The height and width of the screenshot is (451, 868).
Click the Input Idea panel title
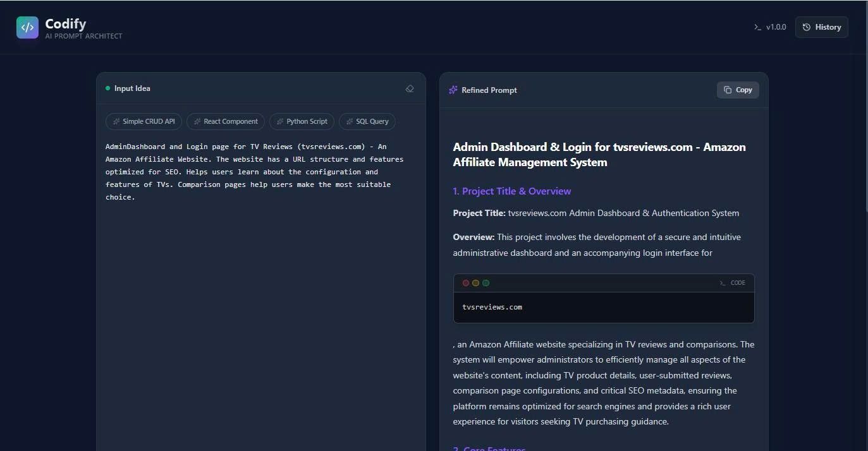tap(132, 88)
